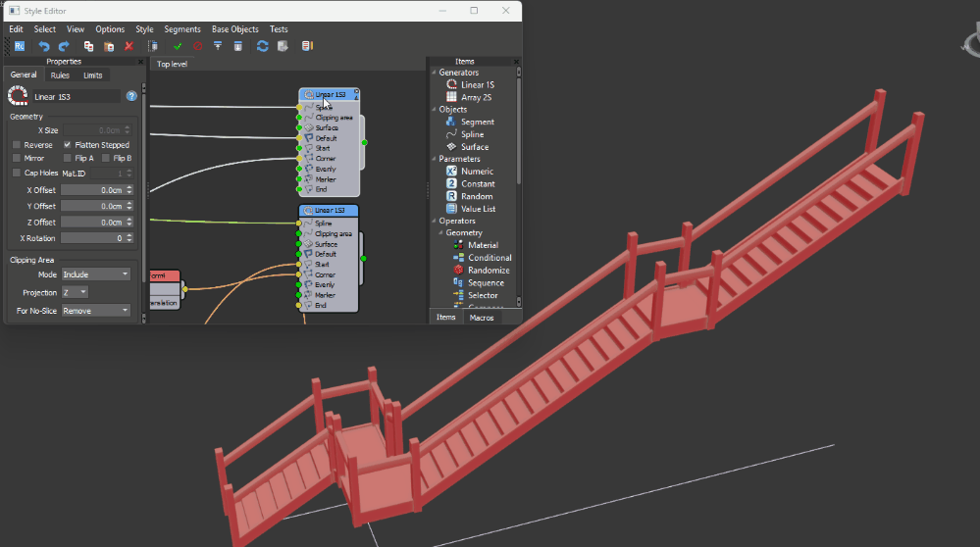Open the Clipping Area Mode dropdown

click(x=95, y=274)
